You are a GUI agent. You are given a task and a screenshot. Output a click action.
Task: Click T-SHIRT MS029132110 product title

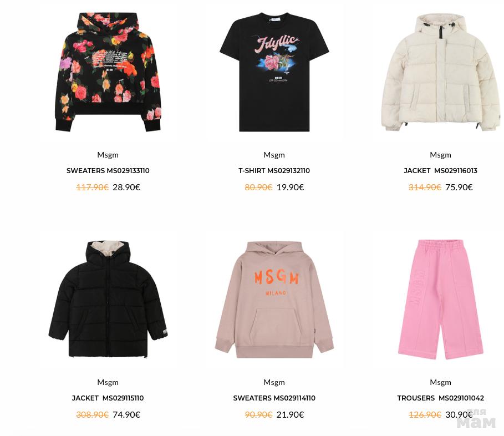(x=274, y=171)
